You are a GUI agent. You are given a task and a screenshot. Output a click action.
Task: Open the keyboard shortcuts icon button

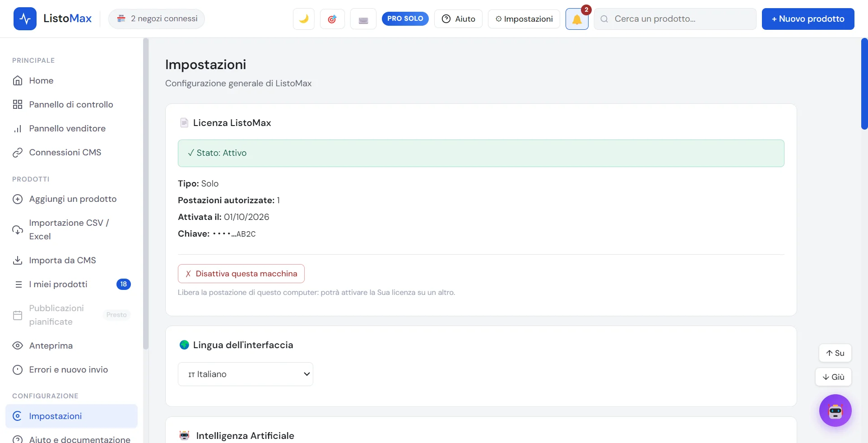363,19
